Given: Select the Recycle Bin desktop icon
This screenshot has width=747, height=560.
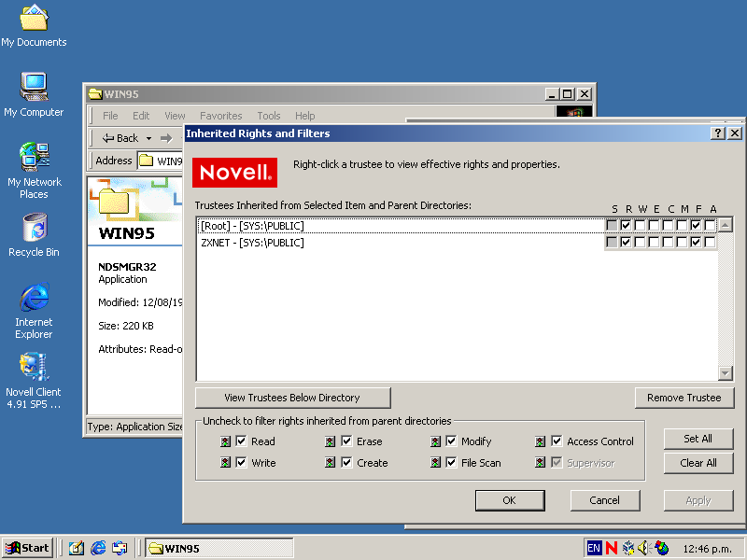Looking at the screenshot, I should tap(34, 235).
